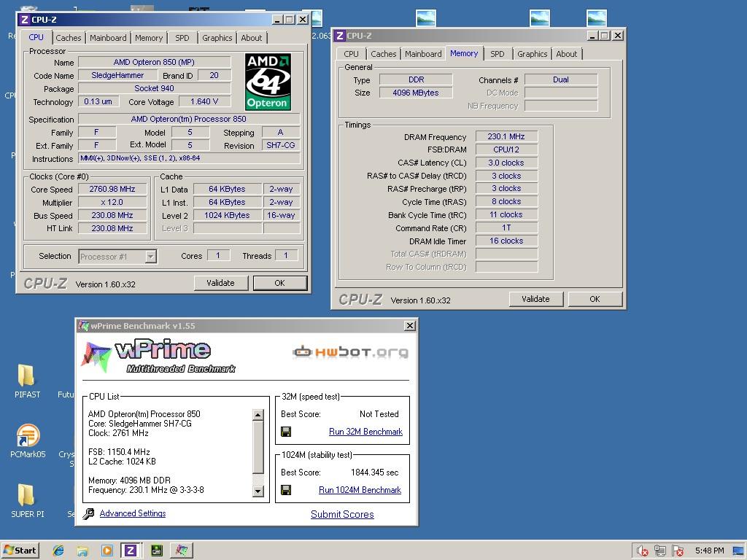747x560 pixels.
Task: Click the show desktop icon by the clock
Action: 738,551
